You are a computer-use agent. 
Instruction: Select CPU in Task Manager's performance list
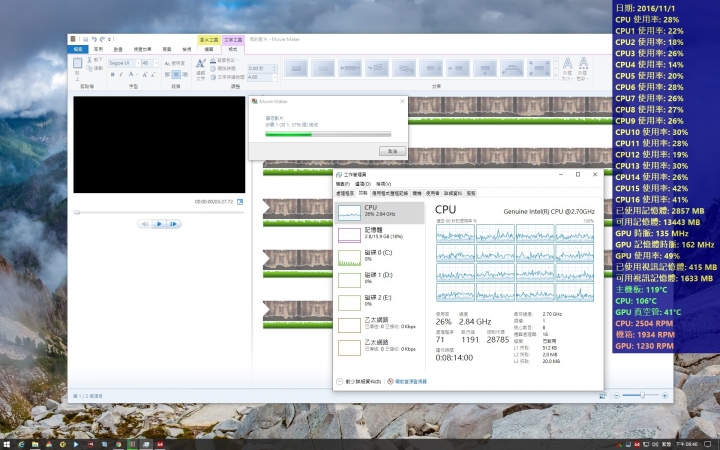point(381,211)
